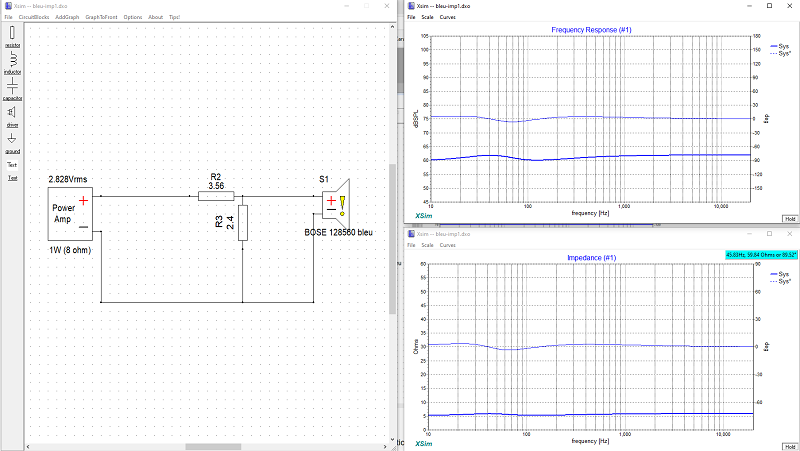Image resolution: width=800 pixels, height=451 pixels.
Task: Open File menu in main Xsim window
Action: 9,17
